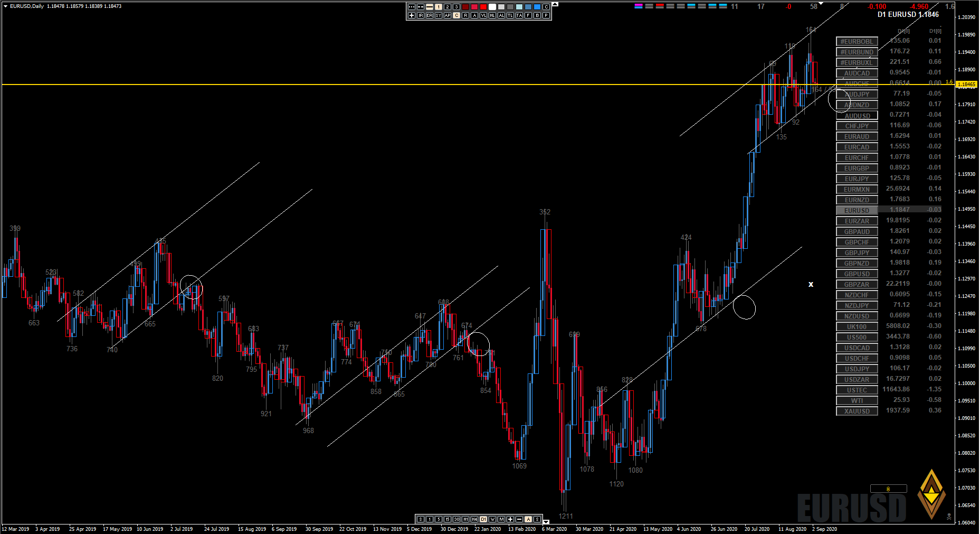
Task: Select the AL drawing tool
Action: (501, 15)
